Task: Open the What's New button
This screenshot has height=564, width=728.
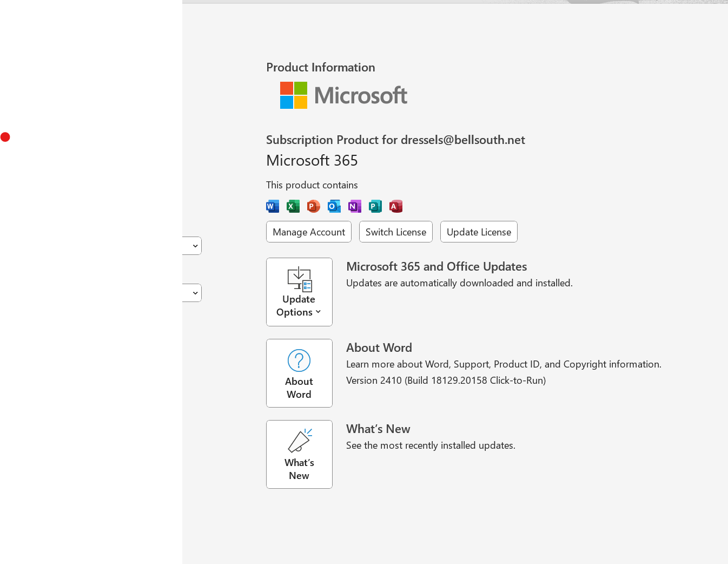Action: pyautogui.click(x=299, y=454)
